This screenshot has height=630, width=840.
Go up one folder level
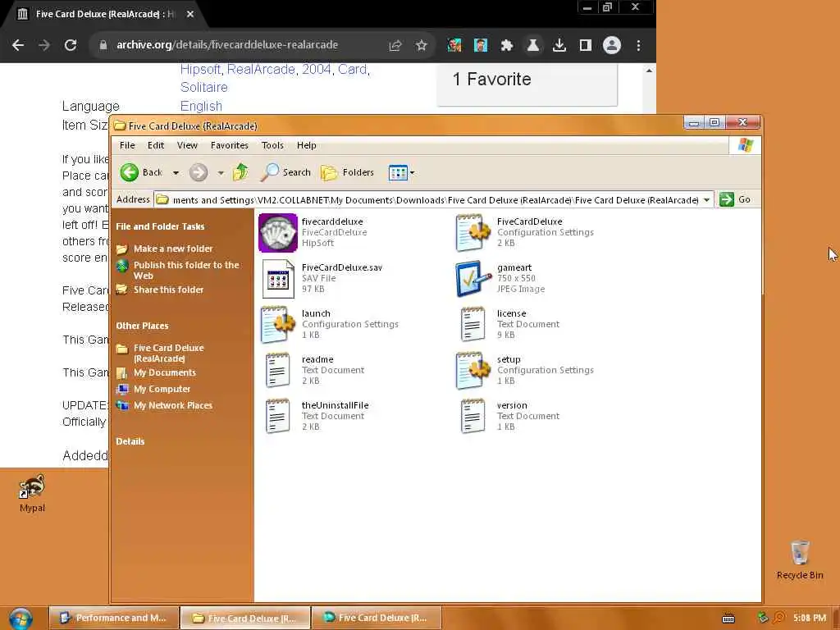(x=240, y=172)
